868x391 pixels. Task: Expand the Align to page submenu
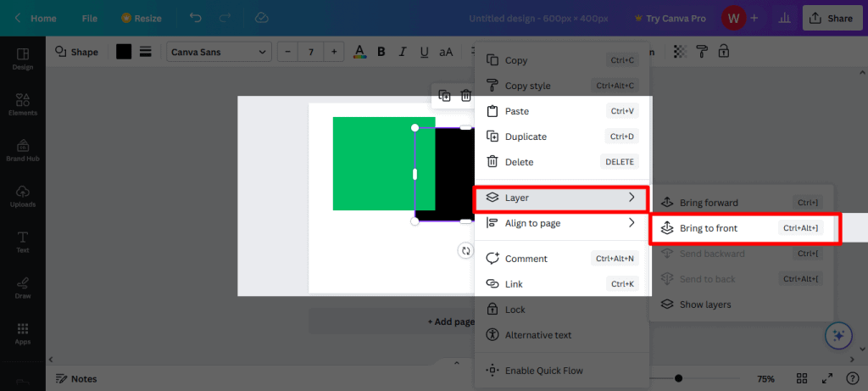(560, 223)
